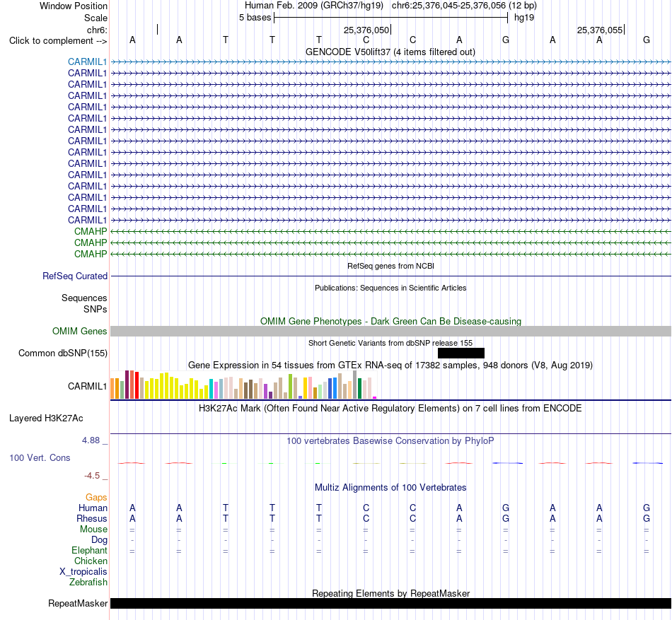Click the 'Sequences' subtrack label

click(x=84, y=298)
